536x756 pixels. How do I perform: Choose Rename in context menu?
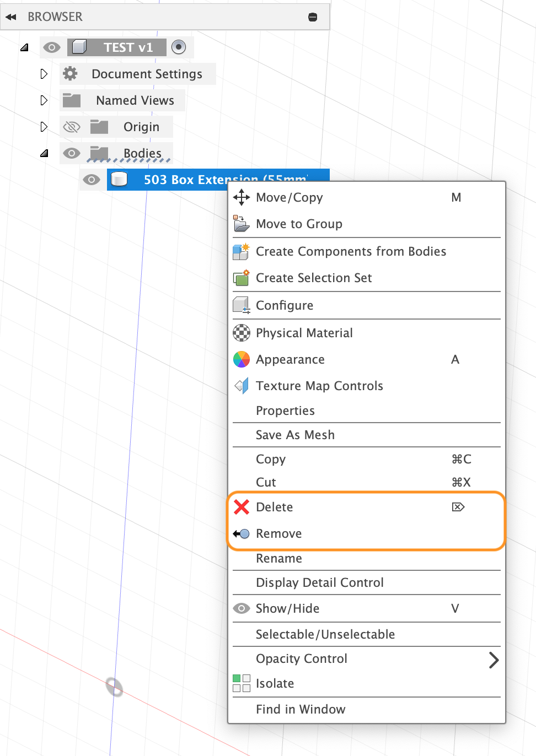[x=367, y=558]
